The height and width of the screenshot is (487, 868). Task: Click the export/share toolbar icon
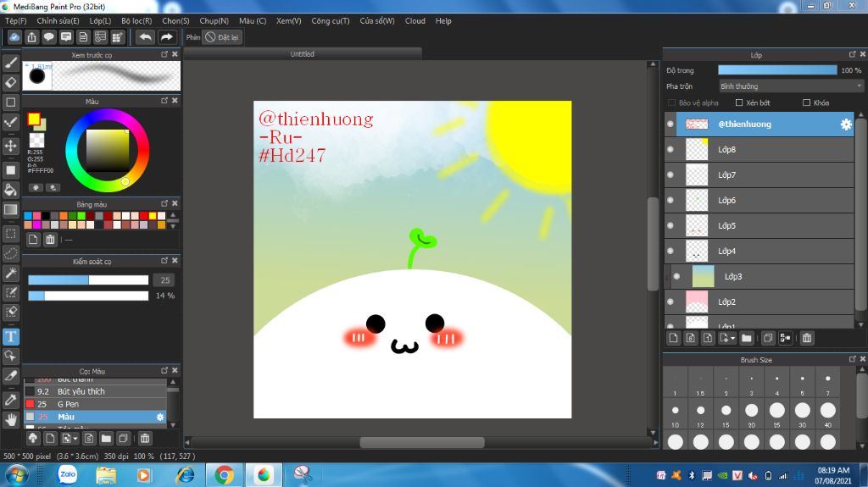[31, 37]
